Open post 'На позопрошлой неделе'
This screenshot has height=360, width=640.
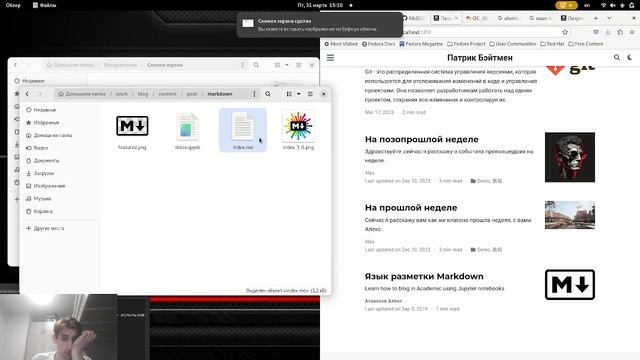[x=422, y=139]
